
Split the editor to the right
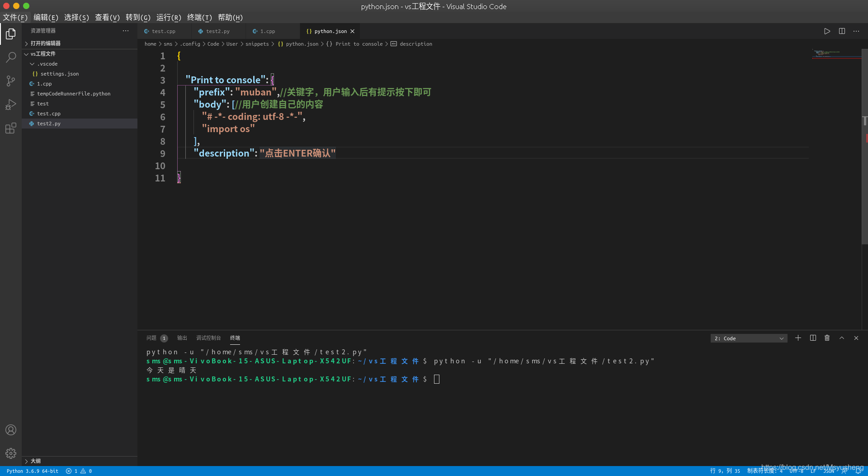click(842, 31)
